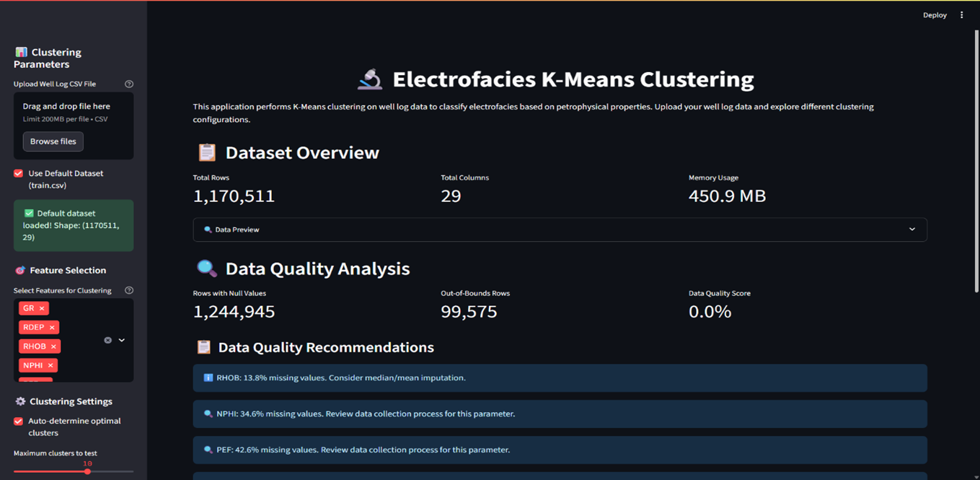Viewport: 980px width, 480px height.
Task: Remove the GR feature tag
Action: [x=43, y=307]
